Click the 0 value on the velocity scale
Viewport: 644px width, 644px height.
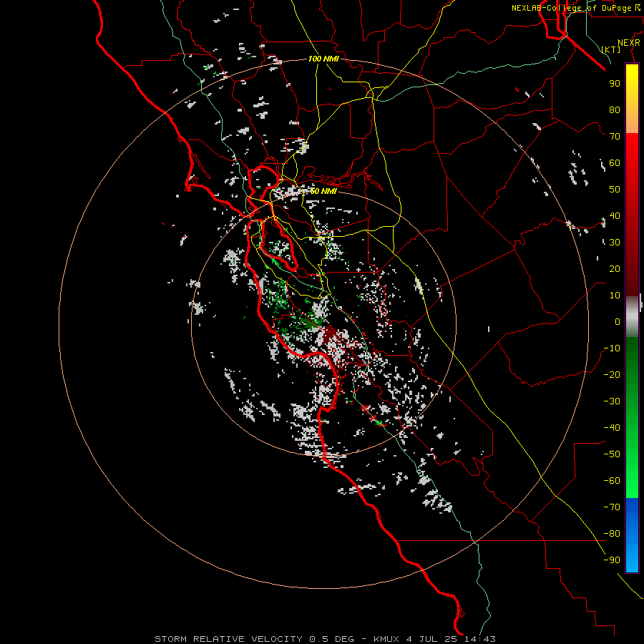(618, 321)
